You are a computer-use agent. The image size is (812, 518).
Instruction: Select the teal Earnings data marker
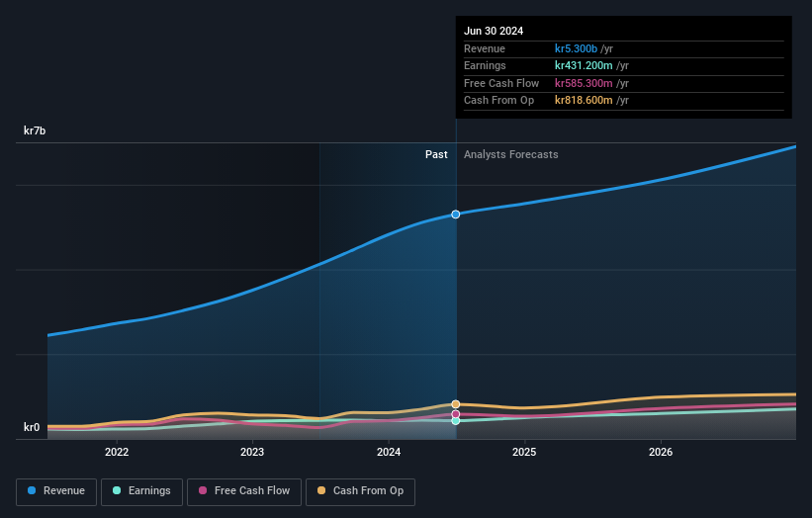456,421
